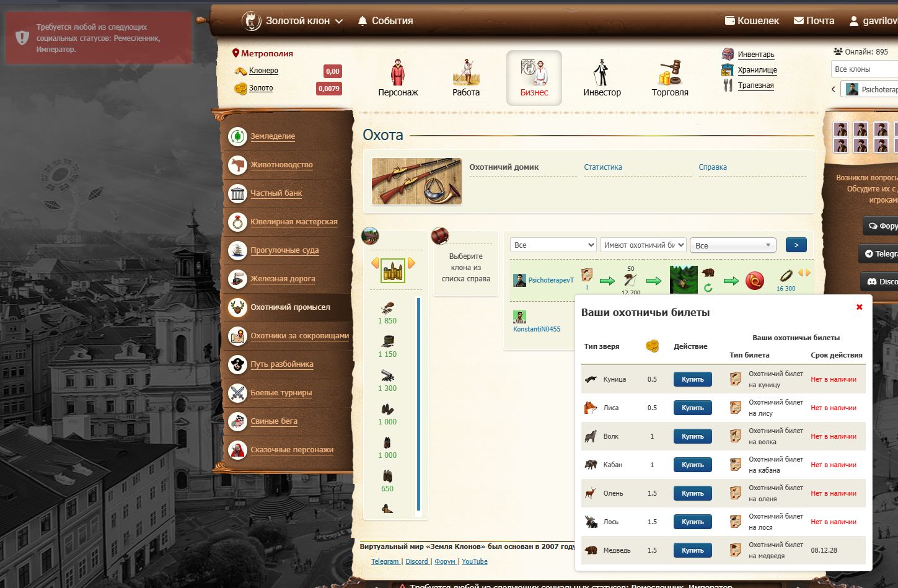Click right orange arrow next to ammunition
This screenshot has width=898, height=588.
(x=412, y=263)
